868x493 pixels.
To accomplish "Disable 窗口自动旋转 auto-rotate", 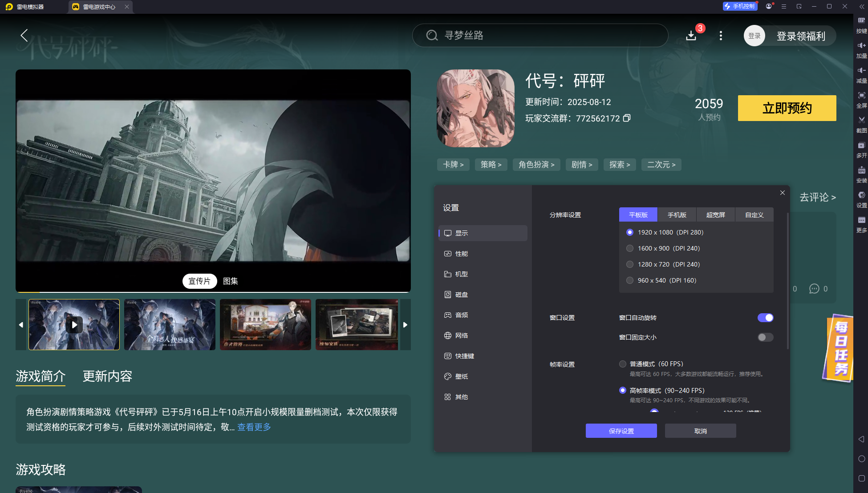I will (765, 317).
